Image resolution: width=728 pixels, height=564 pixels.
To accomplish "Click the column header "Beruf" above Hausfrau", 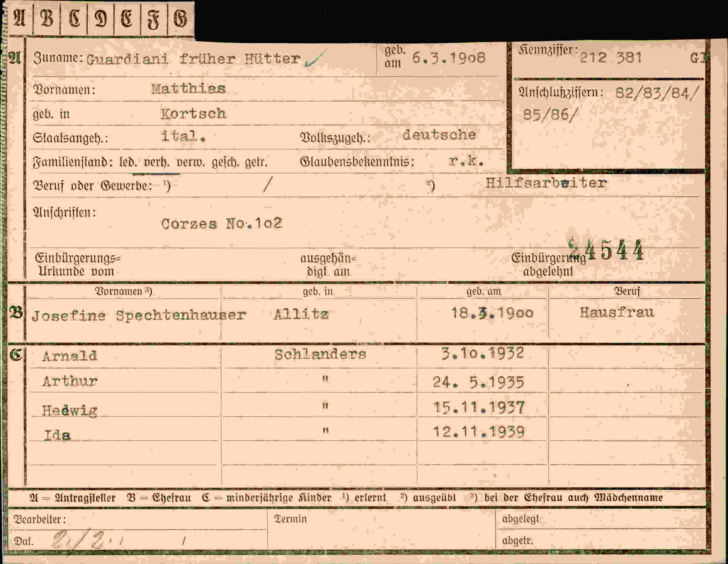I will (627, 291).
